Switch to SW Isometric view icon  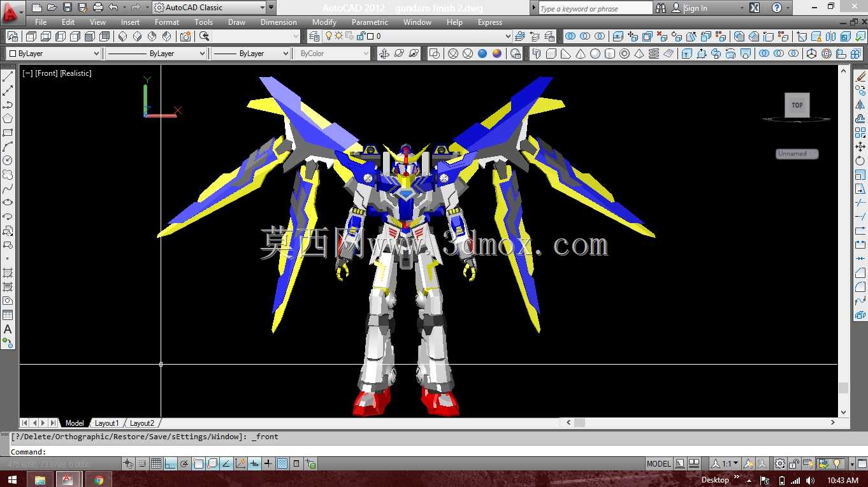[123, 36]
